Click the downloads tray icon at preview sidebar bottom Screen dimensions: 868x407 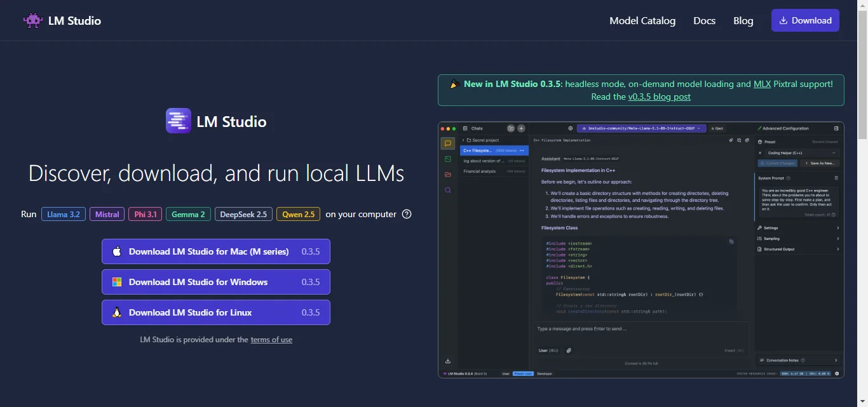(448, 361)
